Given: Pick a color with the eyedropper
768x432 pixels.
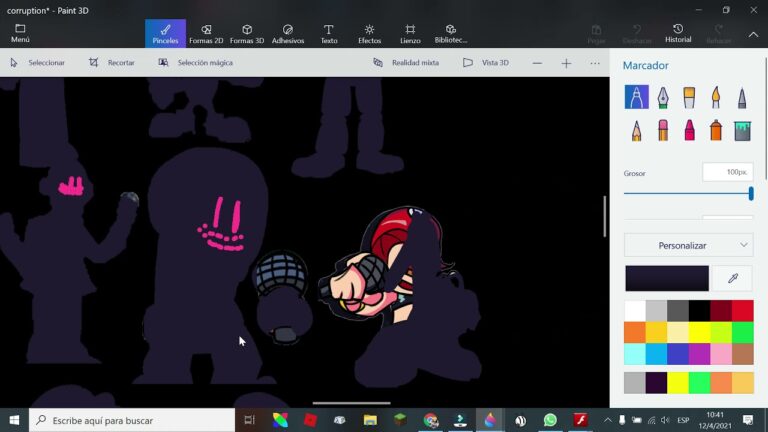Looking at the screenshot, I should (733, 278).
